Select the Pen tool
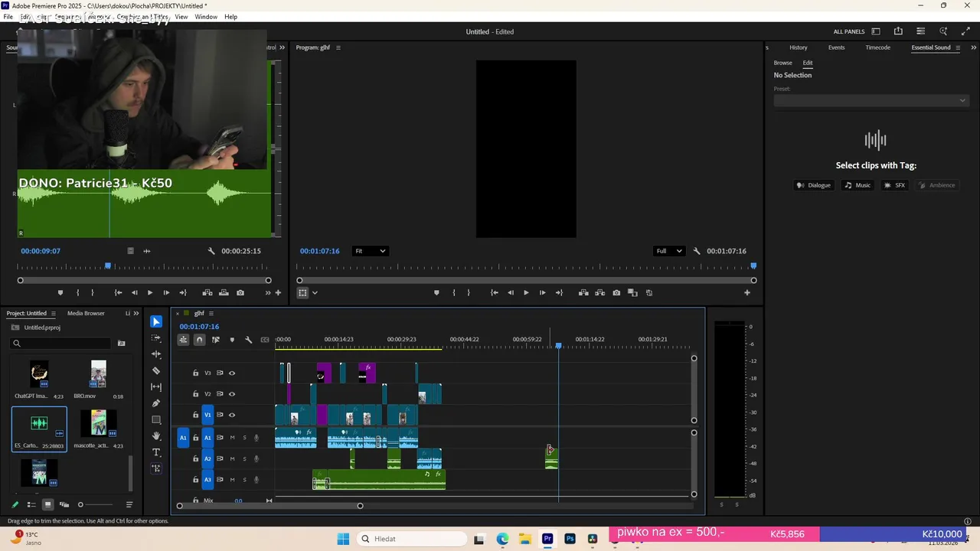The image size is (980, 551). click(x=156, y=403)
